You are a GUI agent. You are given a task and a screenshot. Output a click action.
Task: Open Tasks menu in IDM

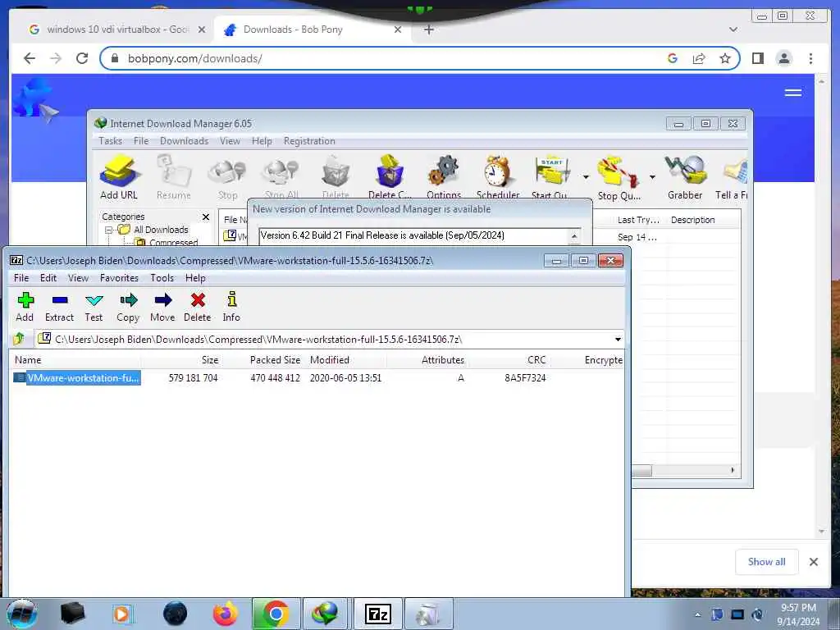pyautogui.click(x=111, y=141)
